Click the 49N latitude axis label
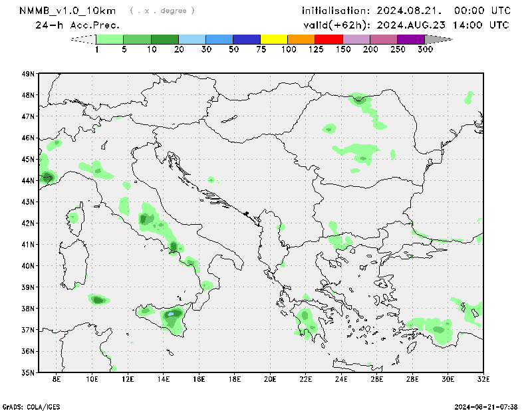 point(27,74)
